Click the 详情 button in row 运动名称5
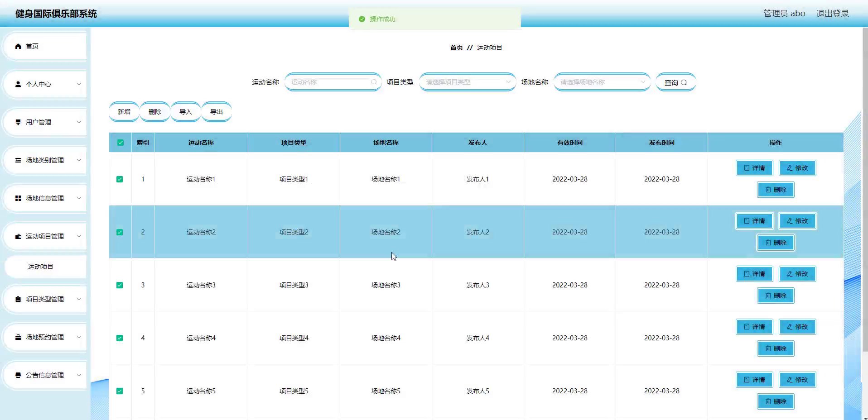 click(754, 380)
